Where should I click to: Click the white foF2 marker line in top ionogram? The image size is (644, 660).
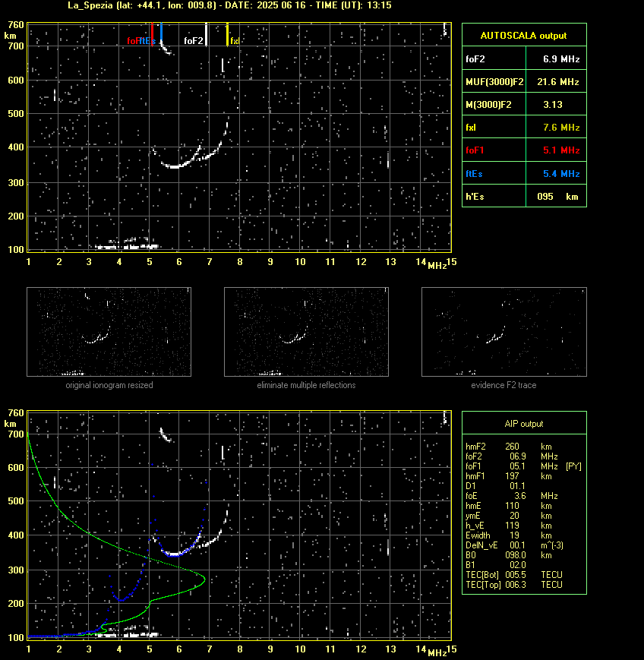click(207, 34)
